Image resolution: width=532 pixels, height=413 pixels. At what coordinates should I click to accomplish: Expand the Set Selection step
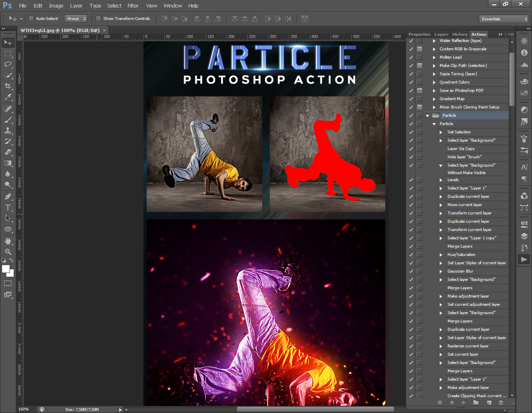pyautogui.click(x=441, y=132)
